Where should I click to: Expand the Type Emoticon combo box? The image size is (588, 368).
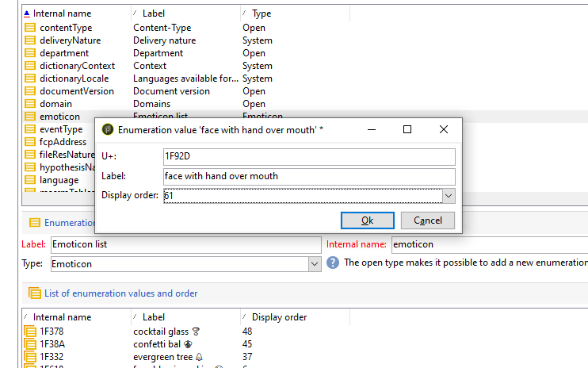point(313,263)
